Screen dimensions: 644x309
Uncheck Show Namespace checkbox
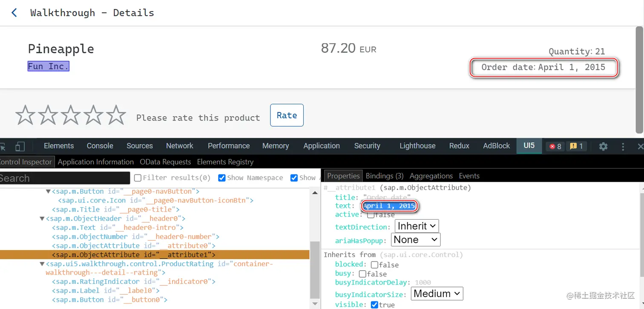tap(222, 178)
